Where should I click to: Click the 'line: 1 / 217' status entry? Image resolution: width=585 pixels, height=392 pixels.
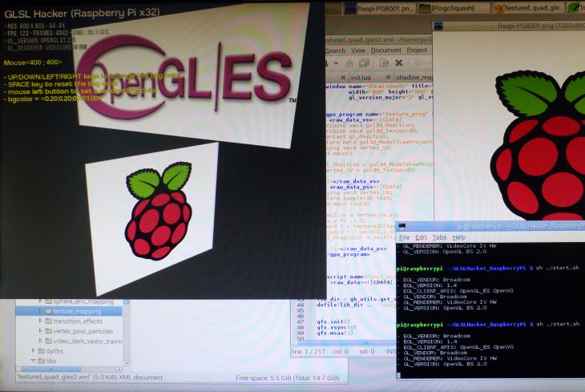click(x=309, y=352)
